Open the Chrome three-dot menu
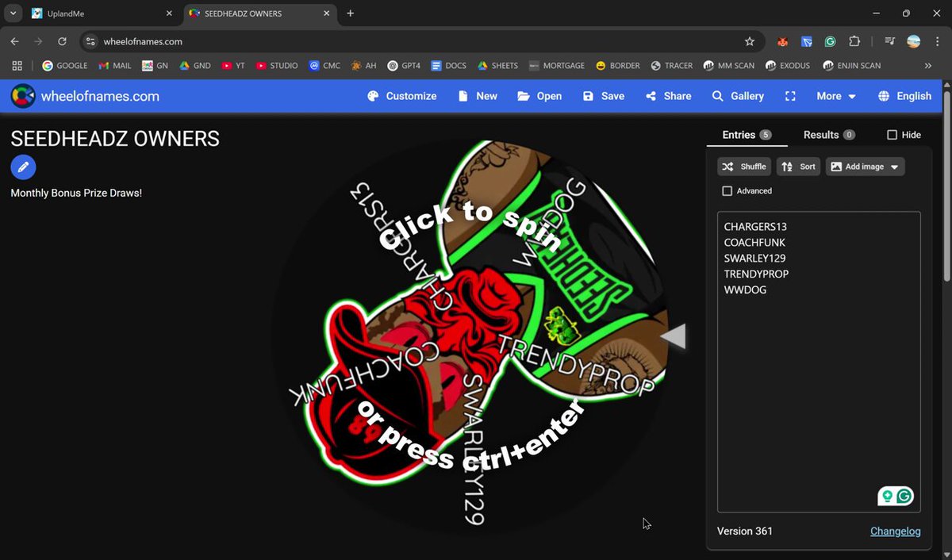Viewport: 952px width, 560px height. [x=937, y=41]
